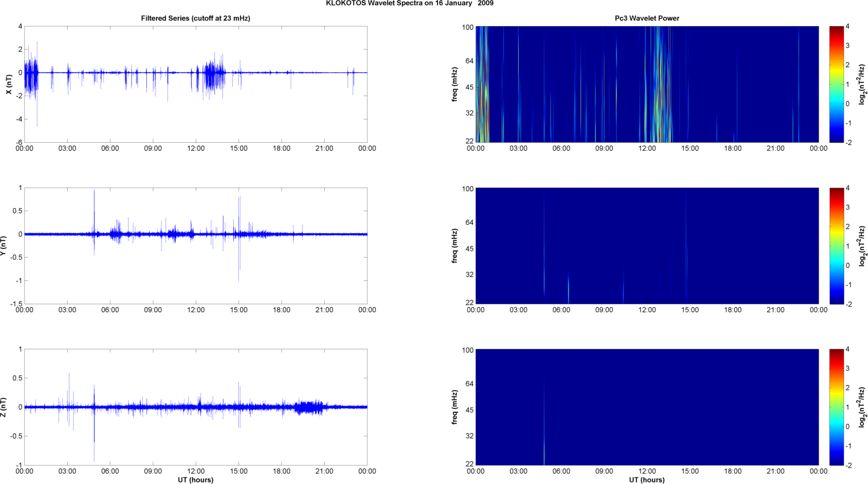This screenshot has width=868, height=484.
Task: Click the colorbar beside the top spectrogram
Action: tap(836, 84)
